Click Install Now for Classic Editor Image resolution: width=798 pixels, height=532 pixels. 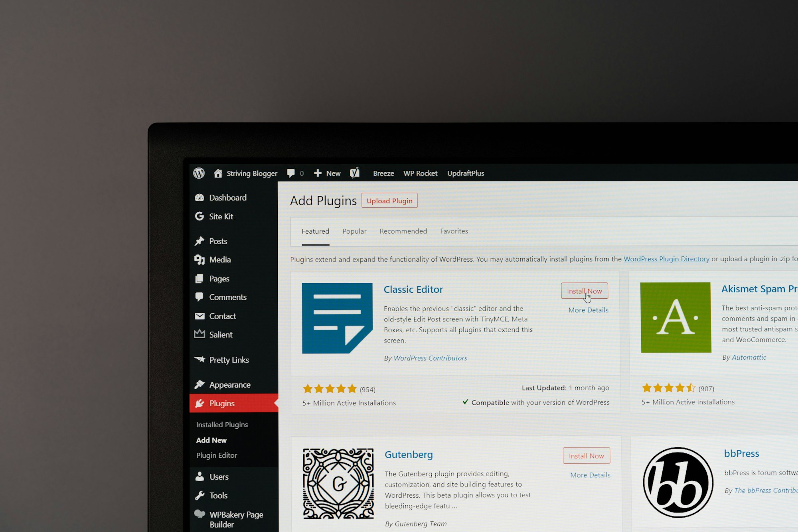click(585, 290)
